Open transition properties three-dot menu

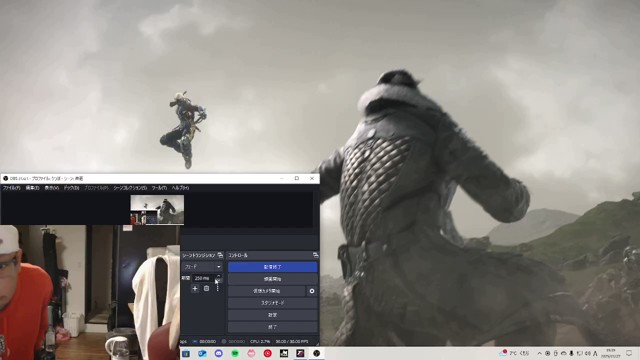coord(218,289)
